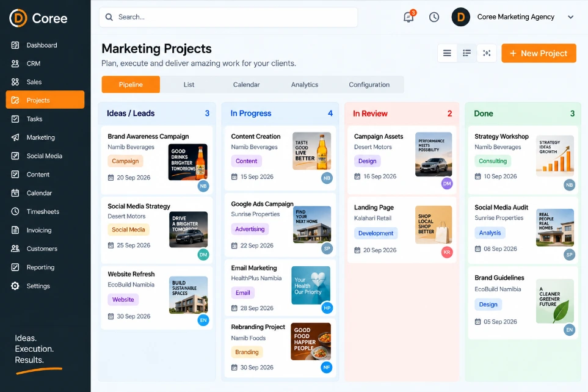588x392 pixels.
Task: Click the calendar icon beside 22 Sep 2026
Action: pos(234,245)
